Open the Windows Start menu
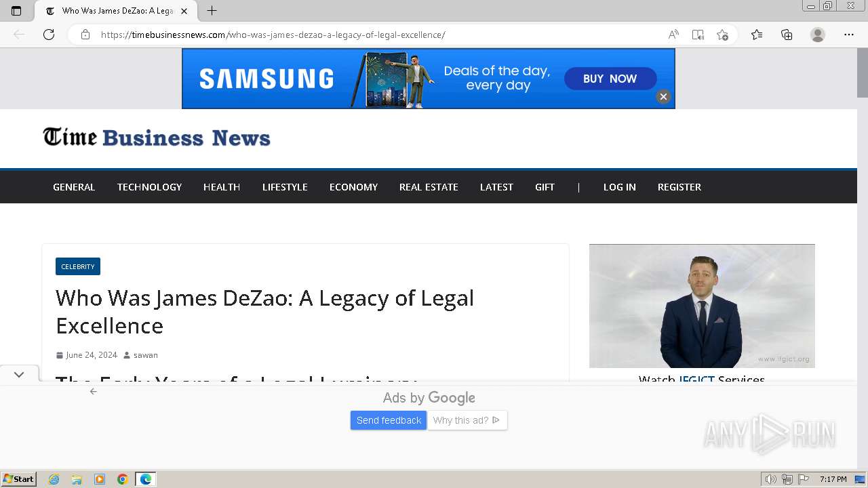 tap(19, 479)
